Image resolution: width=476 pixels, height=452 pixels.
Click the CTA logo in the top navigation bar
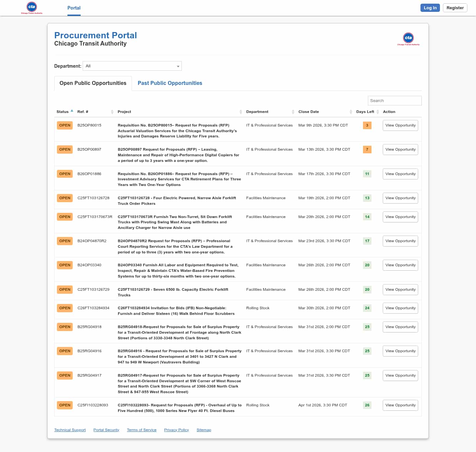(32, 8)
